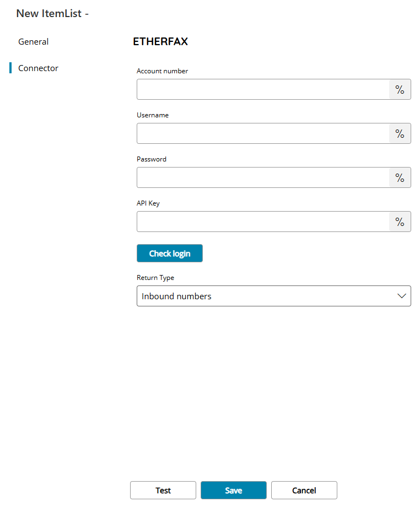This screenshot has height=507, width=420.
Task: Open the % variable picker for Password
Action: [400, 177]
